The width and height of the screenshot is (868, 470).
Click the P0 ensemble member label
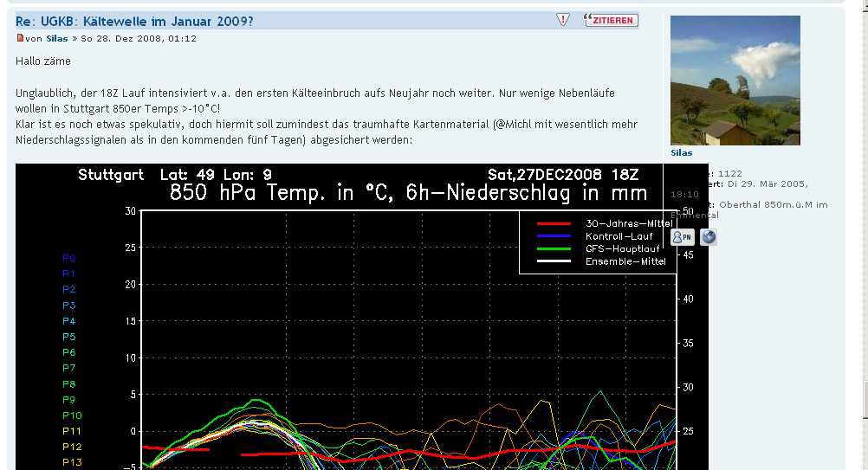coord(69,258)
